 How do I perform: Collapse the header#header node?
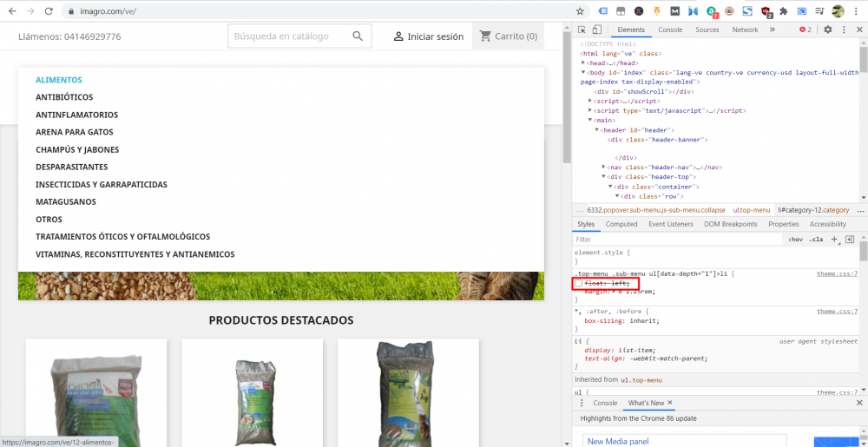tap(597, 130)
